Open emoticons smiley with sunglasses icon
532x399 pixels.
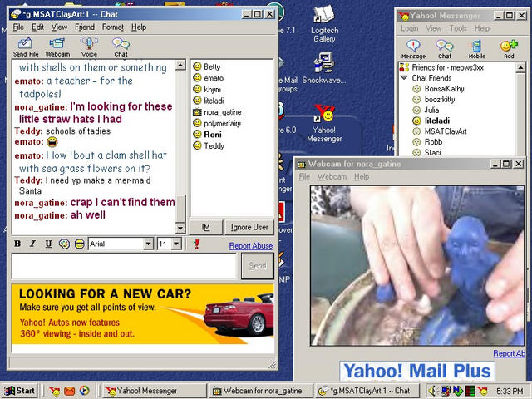80,244
